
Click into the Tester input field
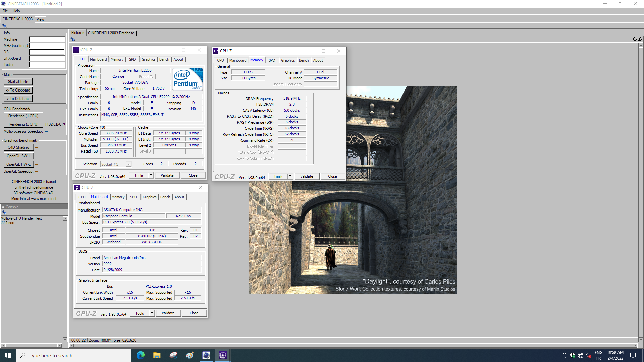tap(47, 65)
